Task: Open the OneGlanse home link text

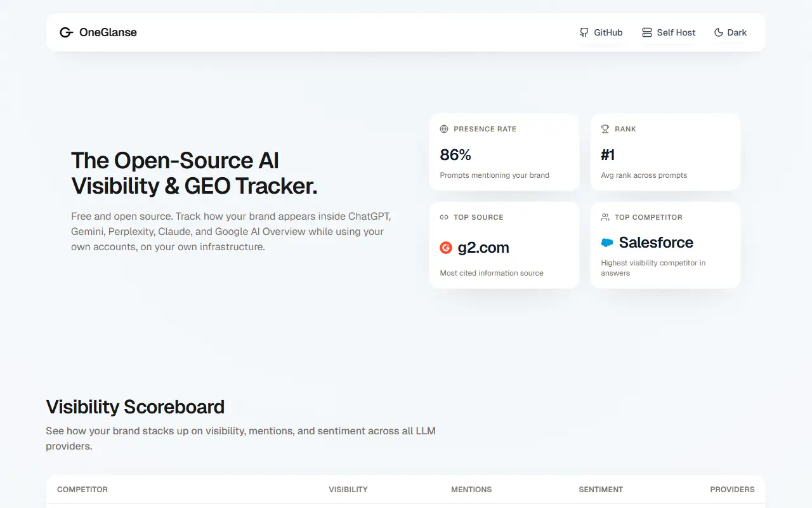Action: click(x=108, y=32)
